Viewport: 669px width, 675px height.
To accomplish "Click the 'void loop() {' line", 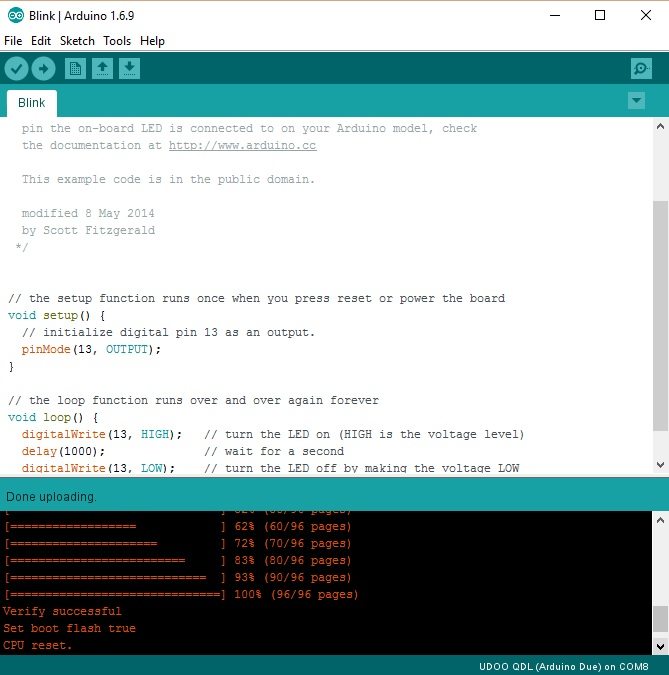I will 53,418.
